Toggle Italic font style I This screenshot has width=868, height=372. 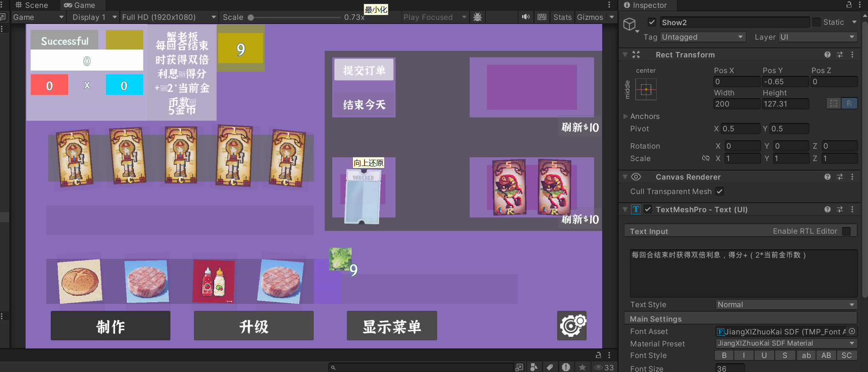tap(744, 355)
